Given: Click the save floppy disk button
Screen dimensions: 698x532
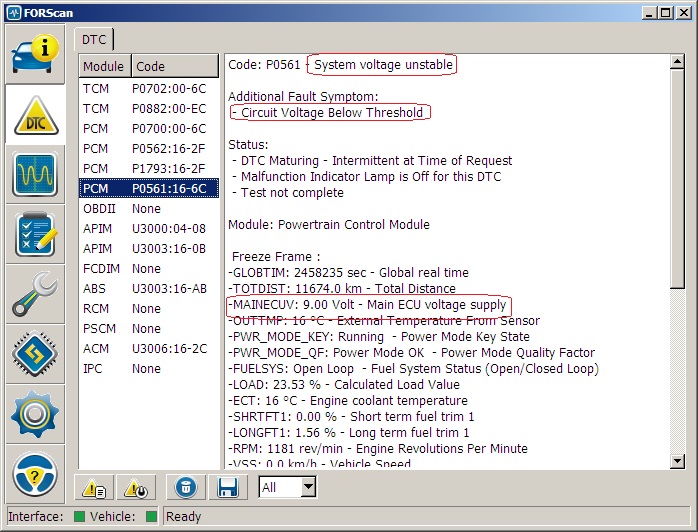Looking at the screenshot, I should pos(227,487).
